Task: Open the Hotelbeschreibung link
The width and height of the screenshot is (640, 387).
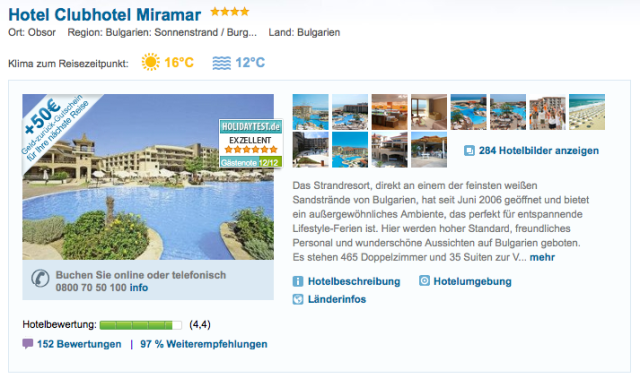Action: [x=354, y=281]
